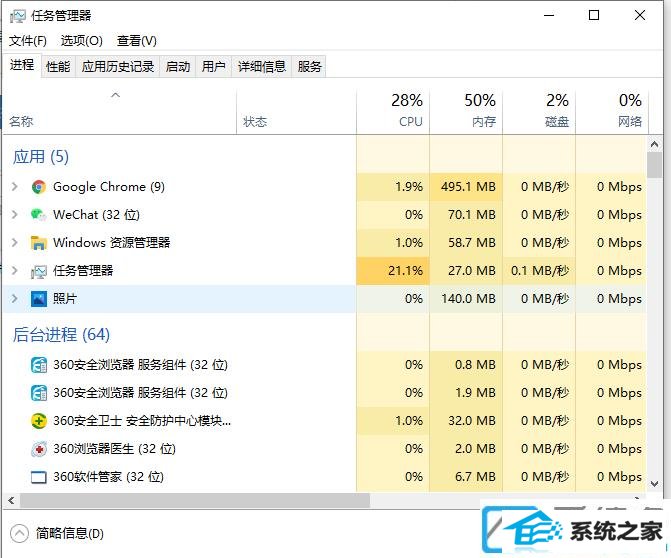This screenshot has width=671, height=558.
Task: Select the 360软件管家 (32 位) row name
Action: click(x=108, y=476)
